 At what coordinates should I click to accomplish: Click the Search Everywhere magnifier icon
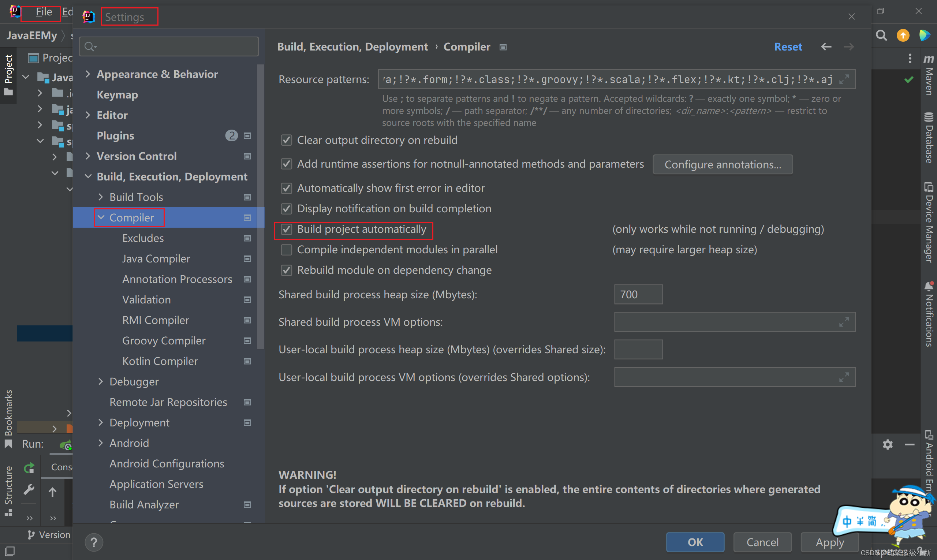[881, 36]
